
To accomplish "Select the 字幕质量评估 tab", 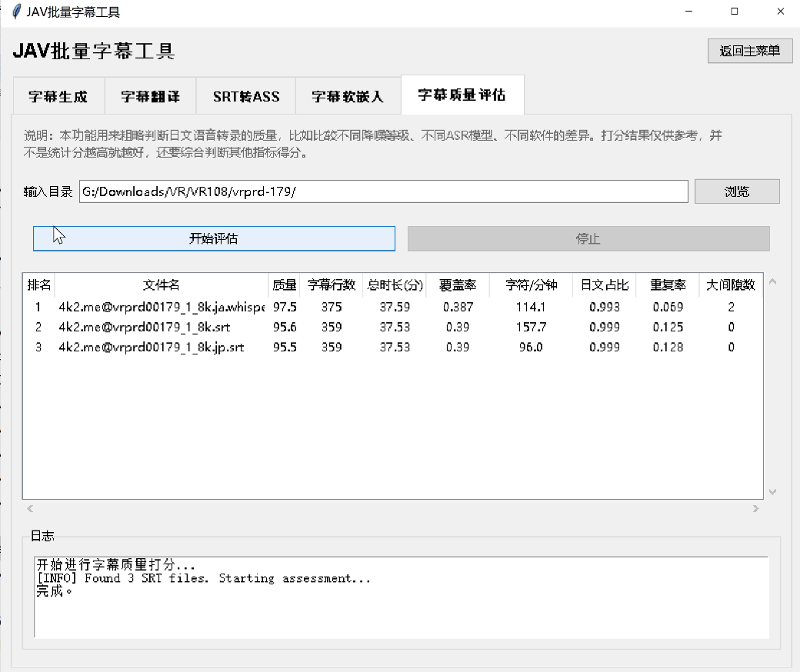I will (462, 95).
